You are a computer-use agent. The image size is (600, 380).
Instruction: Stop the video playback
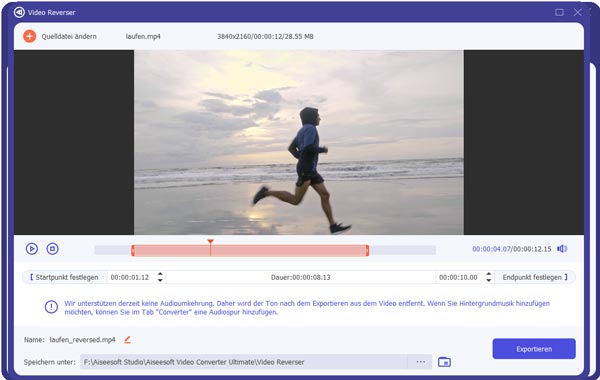(x=52, y=249)
